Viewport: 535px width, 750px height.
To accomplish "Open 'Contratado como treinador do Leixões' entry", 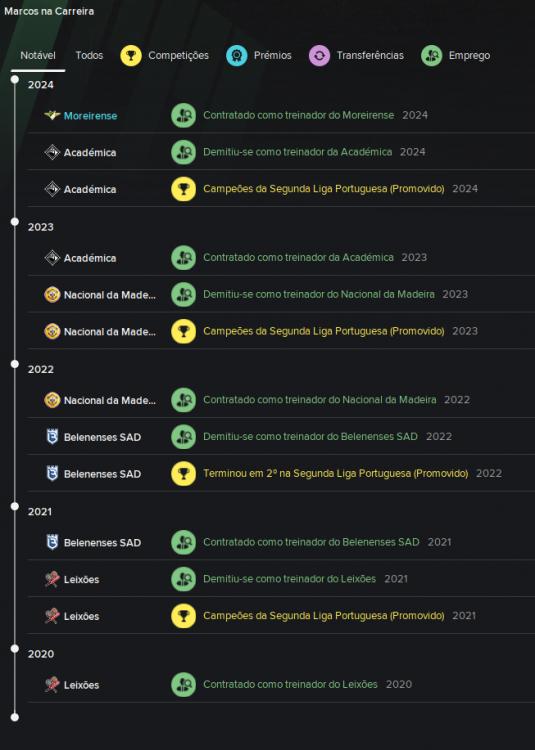I will click(290, 684).
